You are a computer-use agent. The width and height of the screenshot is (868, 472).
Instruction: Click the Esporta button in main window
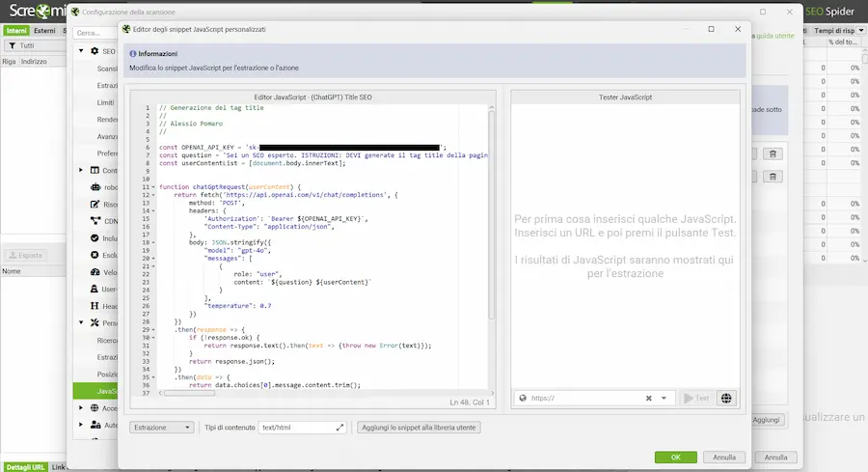(25, 256)
